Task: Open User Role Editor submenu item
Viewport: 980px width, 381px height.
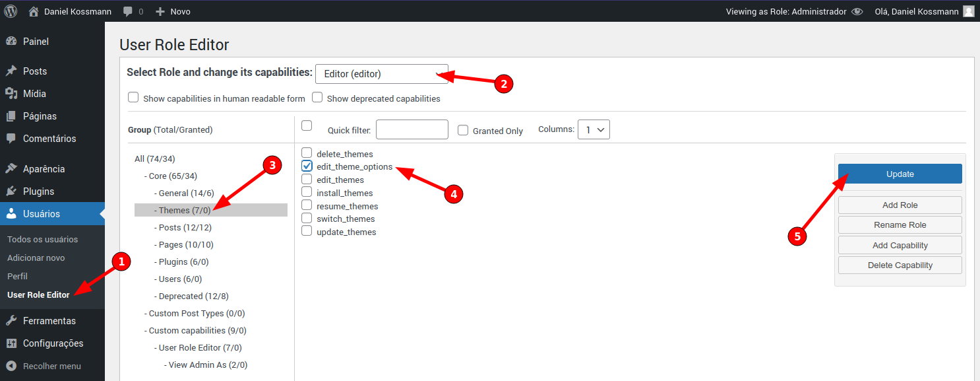Action: [x=38, y=295]
